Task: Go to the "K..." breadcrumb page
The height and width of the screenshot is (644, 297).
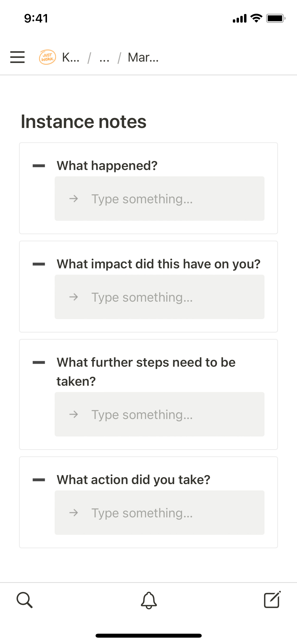Action: (71, 57)
